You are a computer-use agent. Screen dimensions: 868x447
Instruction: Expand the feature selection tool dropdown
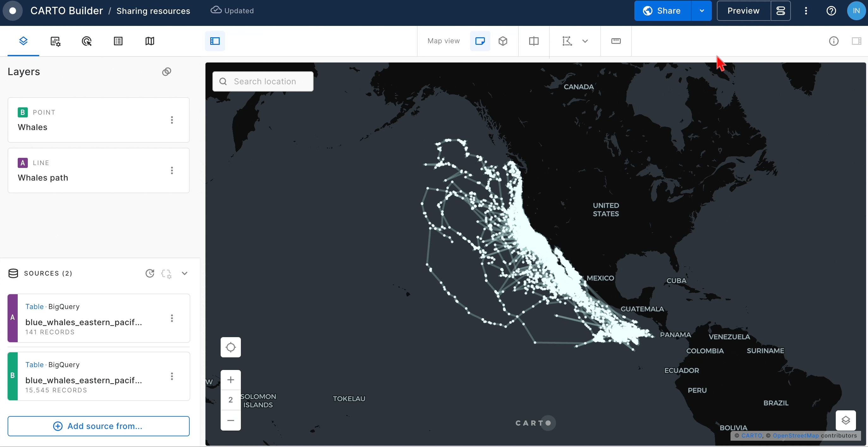pyautogui.click(x=585, y=41)
